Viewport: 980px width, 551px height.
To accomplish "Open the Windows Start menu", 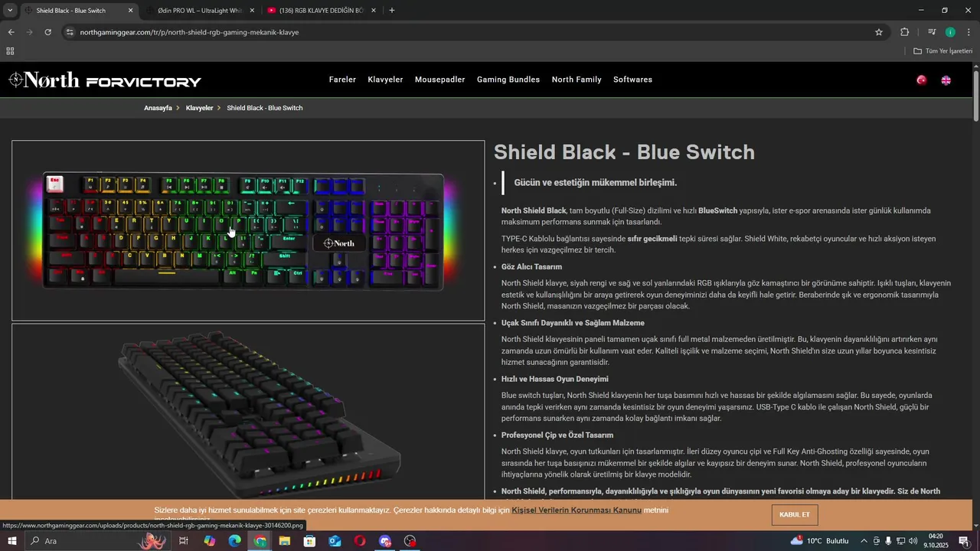I will pyautogui.click(x=12, y=541).
